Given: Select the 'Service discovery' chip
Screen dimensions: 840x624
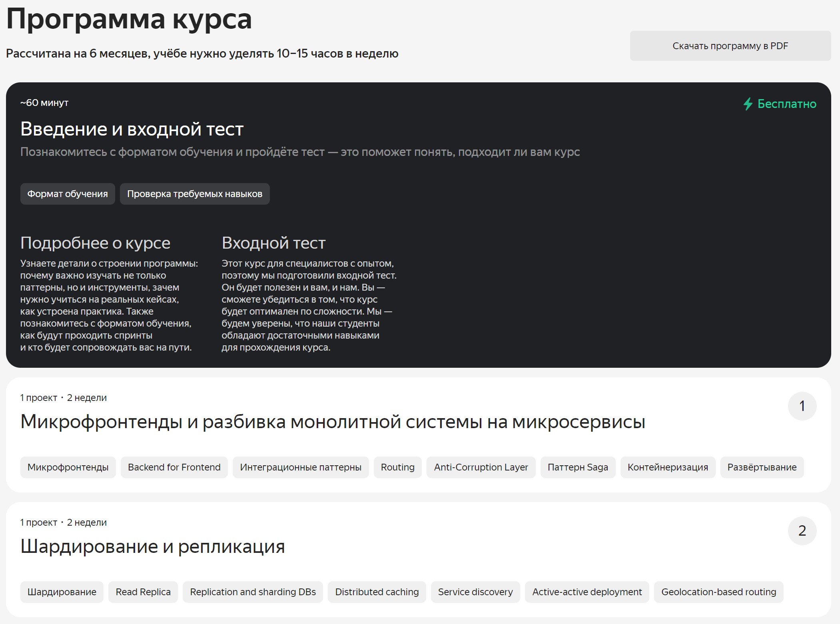Looking at the screenshot, I should (475, 592).
